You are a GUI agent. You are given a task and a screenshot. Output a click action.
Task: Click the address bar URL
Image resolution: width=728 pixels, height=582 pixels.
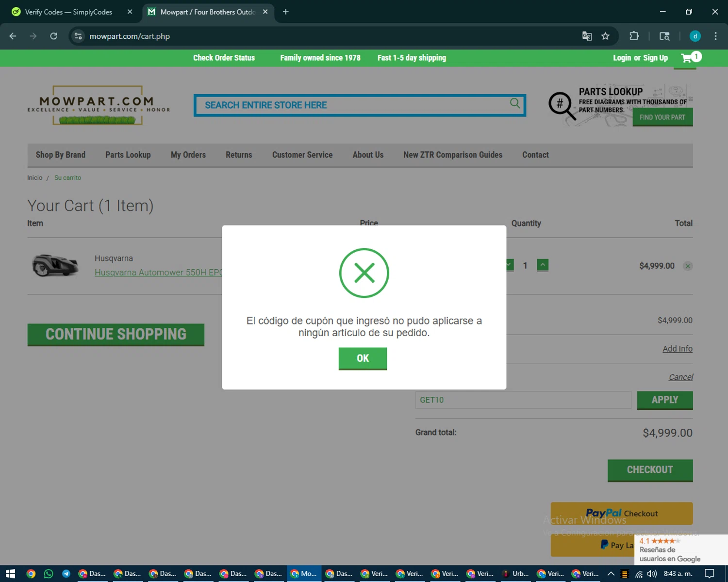130,36
